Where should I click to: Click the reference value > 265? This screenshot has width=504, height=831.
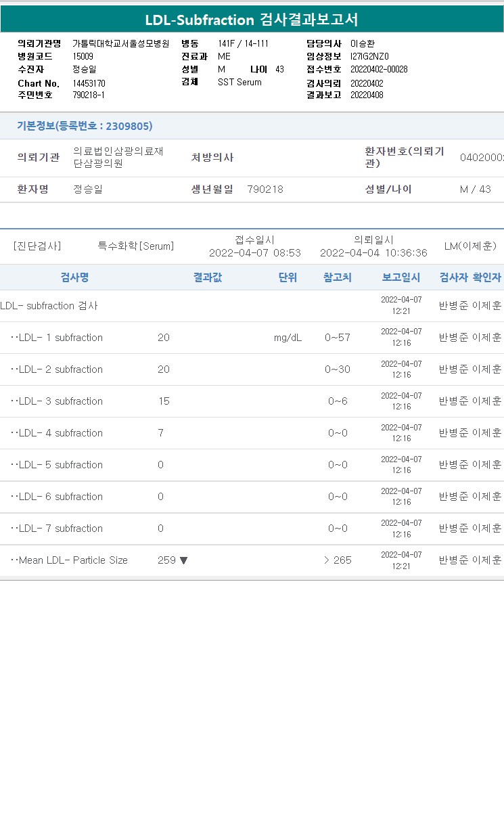pos(338,560)
